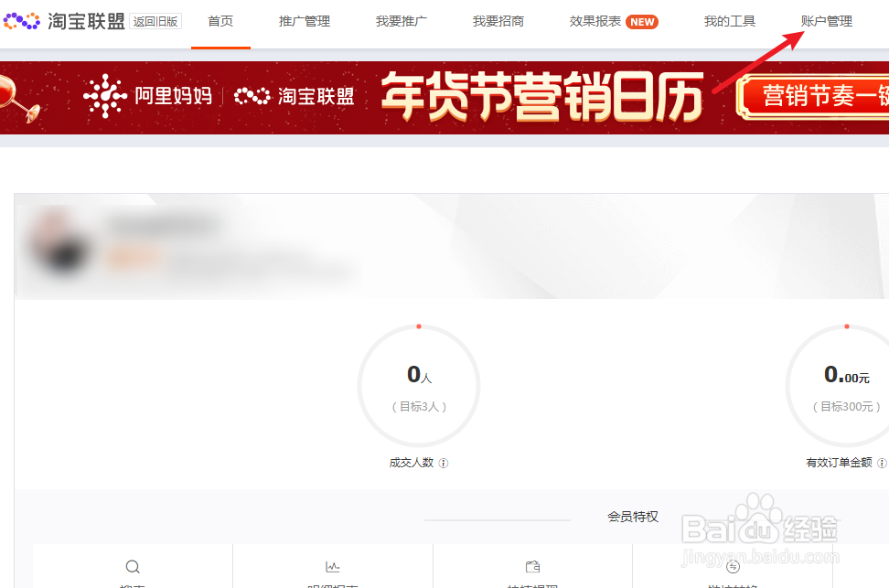Click the 淘宝联盟 logo at top left
889x588 pixels.
pos(64,20)
